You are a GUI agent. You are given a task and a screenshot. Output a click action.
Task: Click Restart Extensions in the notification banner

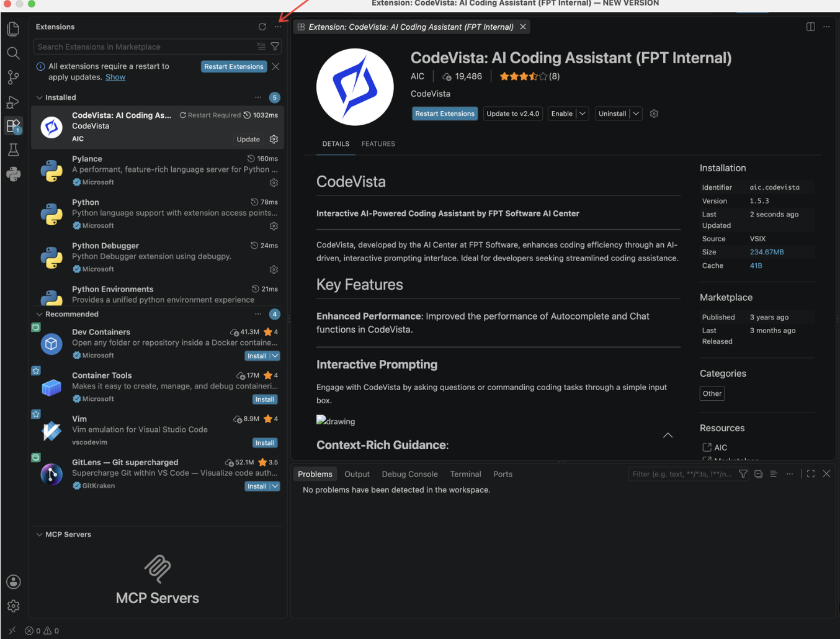pyautogui.click(x=234, y=66)
